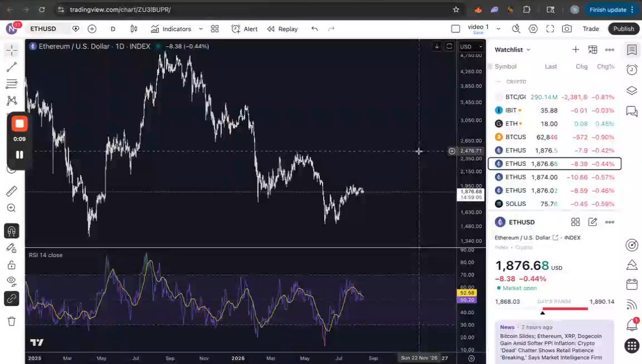
Task: Select the BTCUS watchlist row
Action: [555, 137]
